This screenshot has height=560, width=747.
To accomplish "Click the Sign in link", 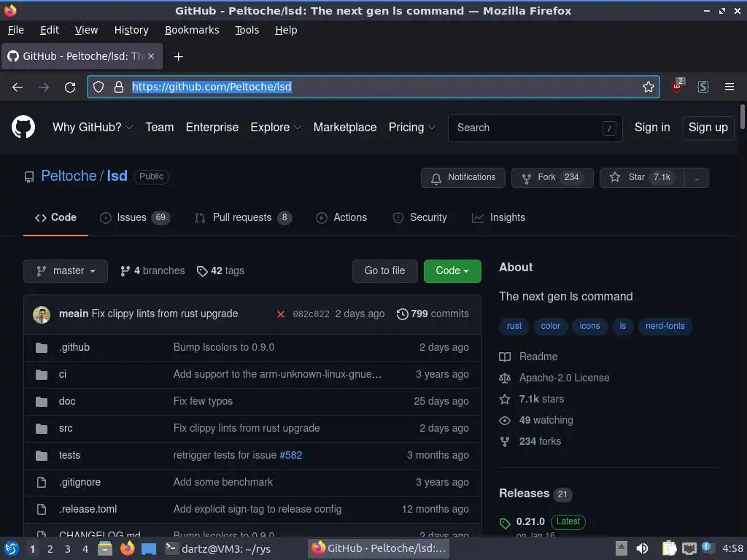I will click(652, 128).
